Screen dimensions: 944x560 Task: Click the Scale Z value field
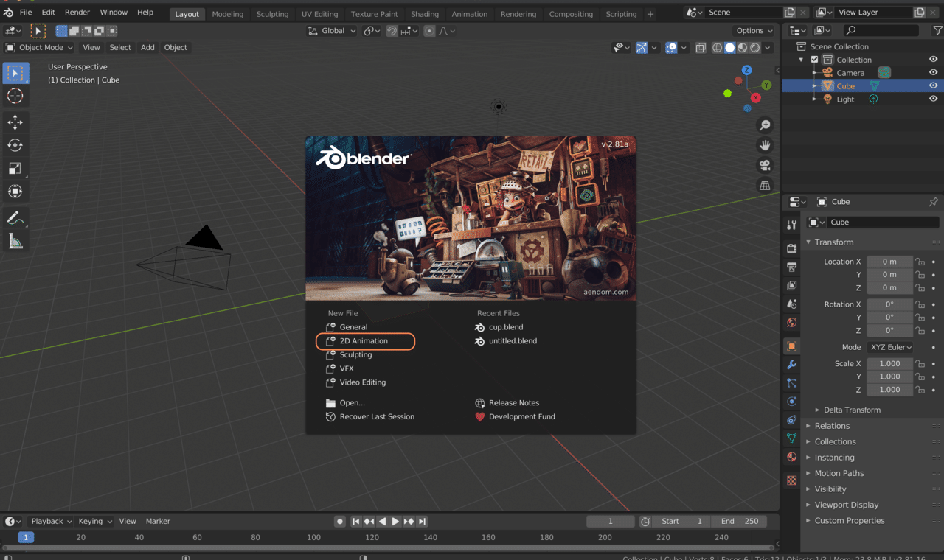pos(889,390)
